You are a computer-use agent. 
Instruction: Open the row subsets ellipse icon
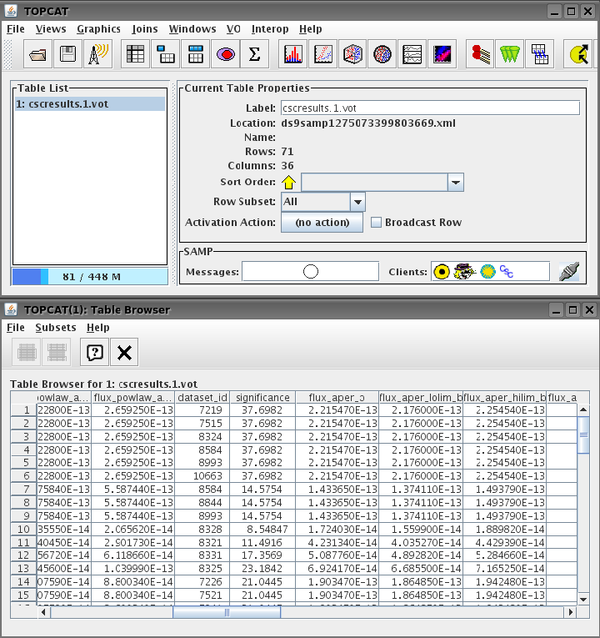point(226,54)
